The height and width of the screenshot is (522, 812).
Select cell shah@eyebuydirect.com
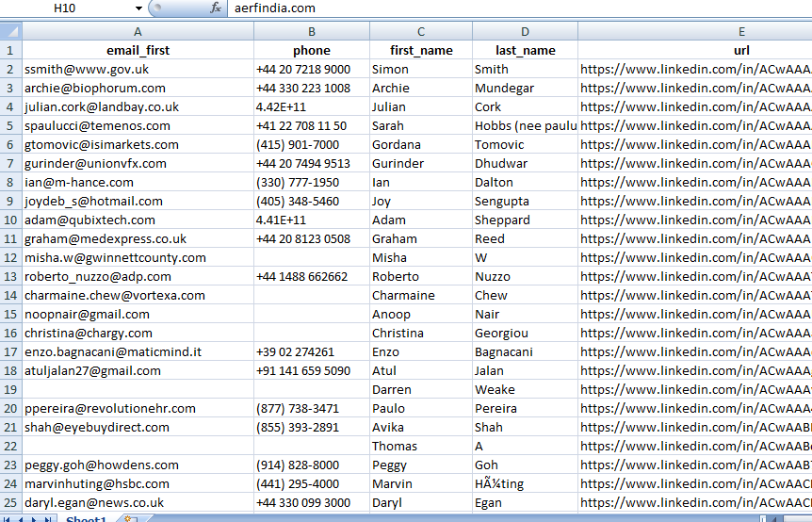coord(138,427)
